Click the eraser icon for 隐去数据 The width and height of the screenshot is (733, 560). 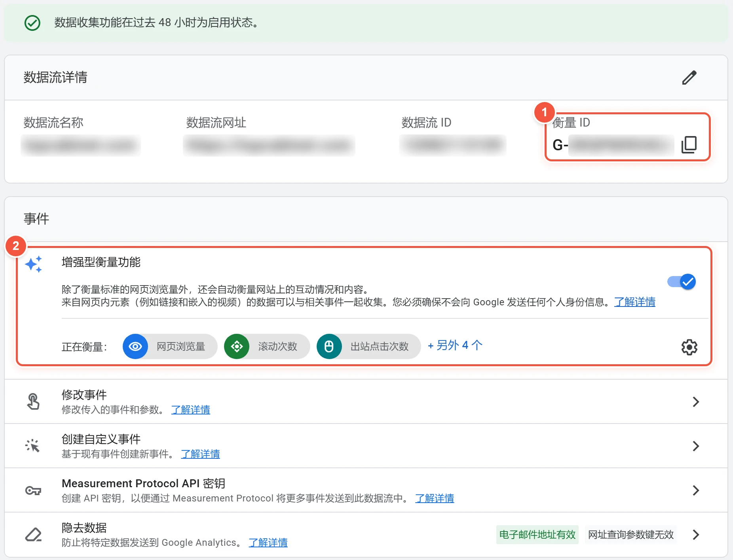[x=33, y=534]
